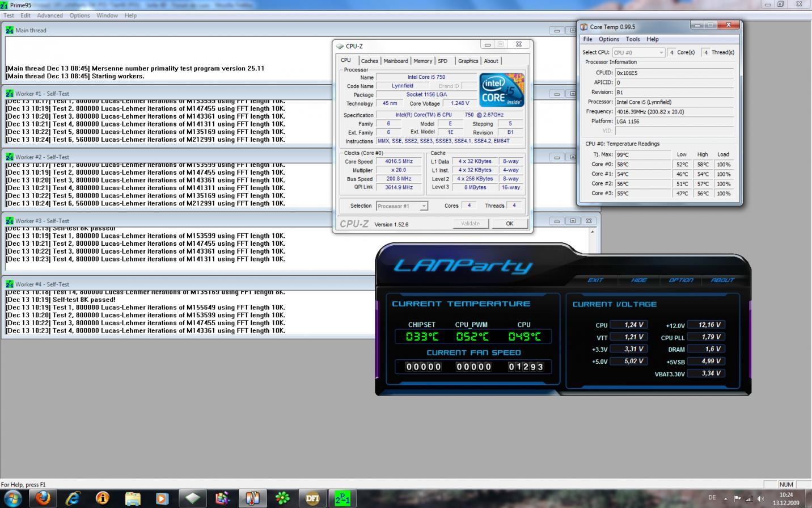Open the Test menu in Prime95

pyautogui.click(x=9, y=15)
